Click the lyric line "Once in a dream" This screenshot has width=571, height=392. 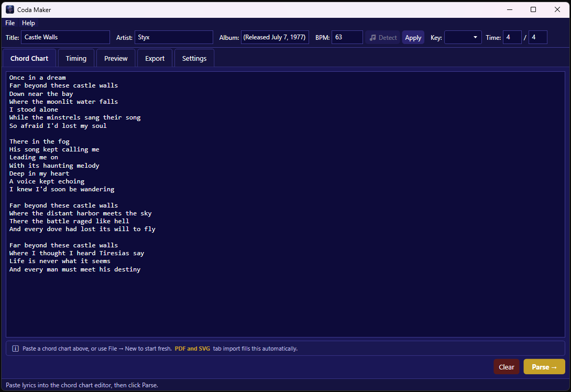point(38,78)
